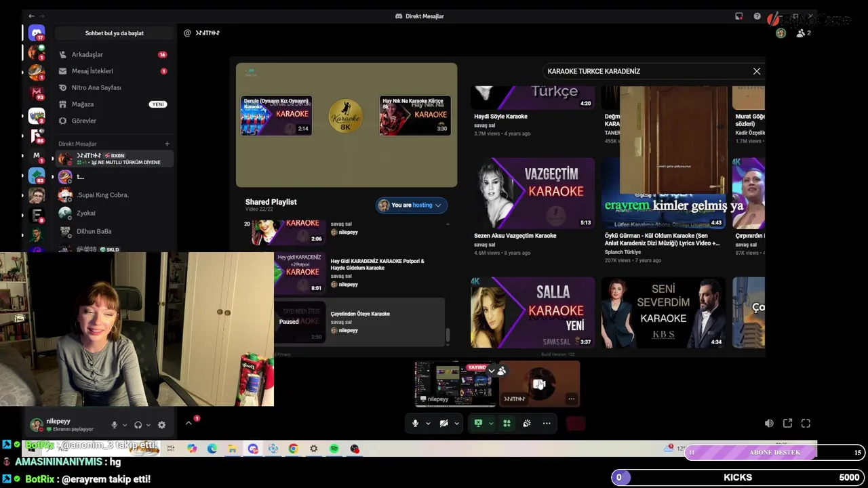Expand the stream options chevron beside YAYINDA
This screenshot has width=868, height=488.
(492, 371)
